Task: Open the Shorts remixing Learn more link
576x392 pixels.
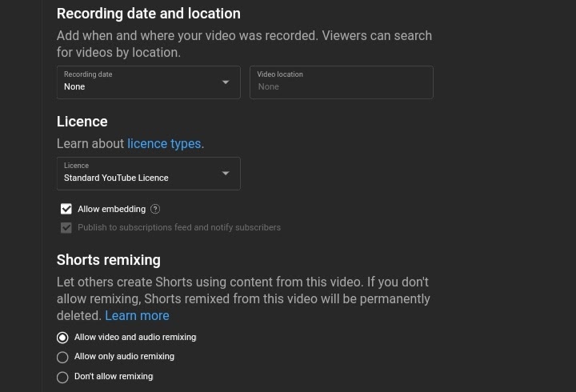Action: point(137,316)
